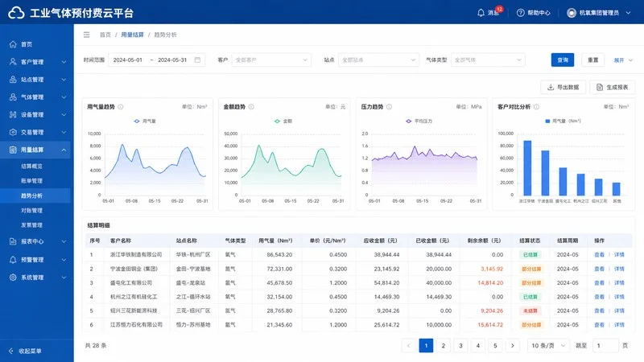The height and width of the screenshot is (362, 644).
Task: Click the 浙江华铁 bar in customer chart
Action: click(527, 168)
